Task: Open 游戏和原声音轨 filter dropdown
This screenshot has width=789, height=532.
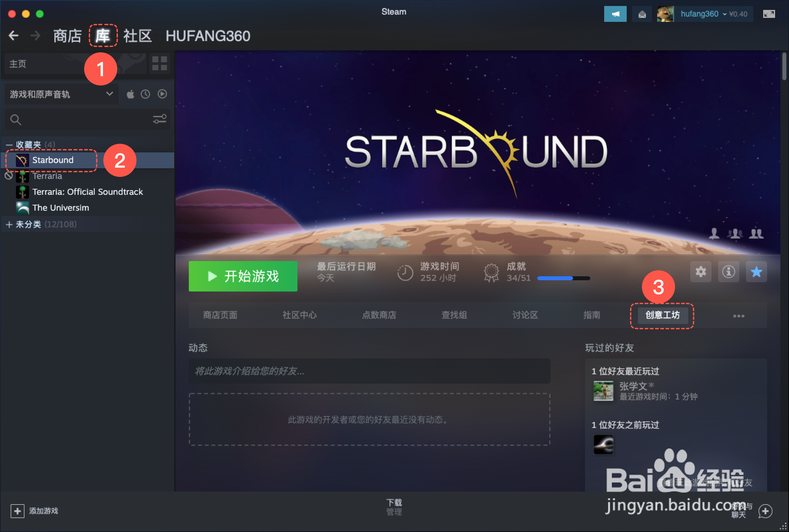Action: [61, 94]
